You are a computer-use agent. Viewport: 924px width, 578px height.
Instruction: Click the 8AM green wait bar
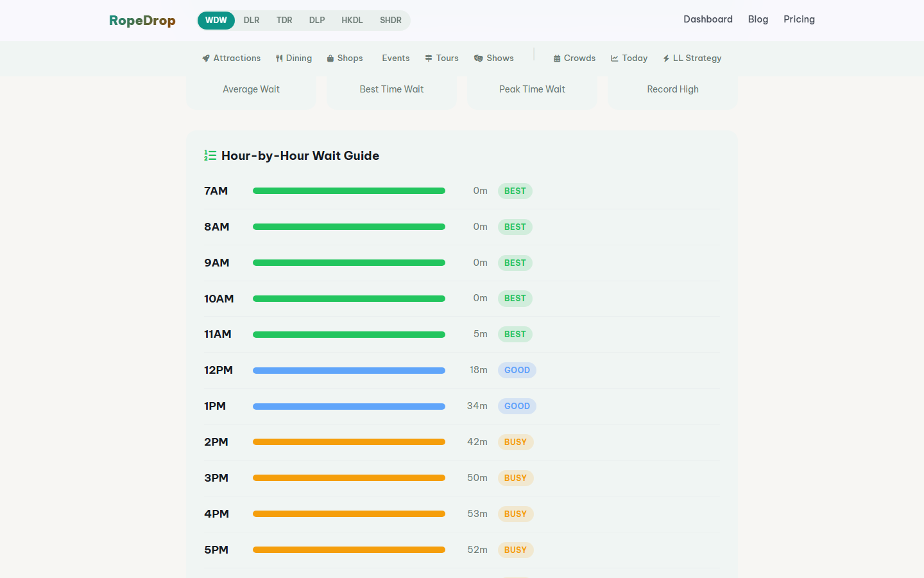pos(349,227)
